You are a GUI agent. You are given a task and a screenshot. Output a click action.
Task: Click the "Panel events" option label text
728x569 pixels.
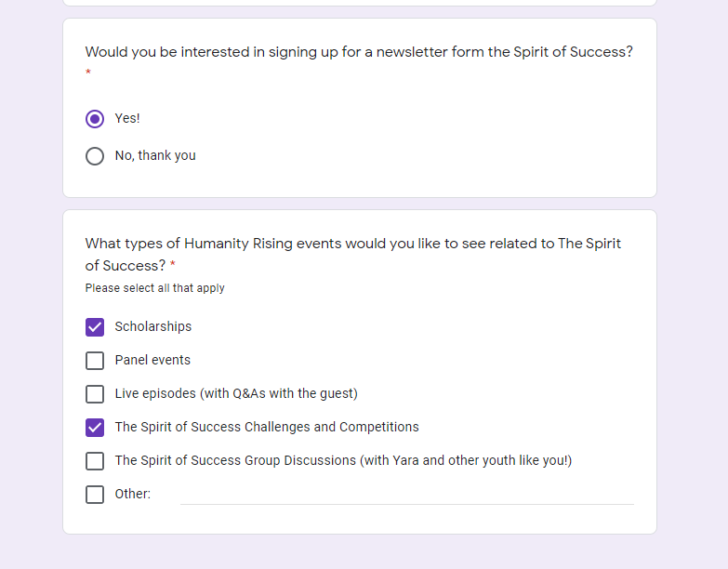tap(152, 361)
